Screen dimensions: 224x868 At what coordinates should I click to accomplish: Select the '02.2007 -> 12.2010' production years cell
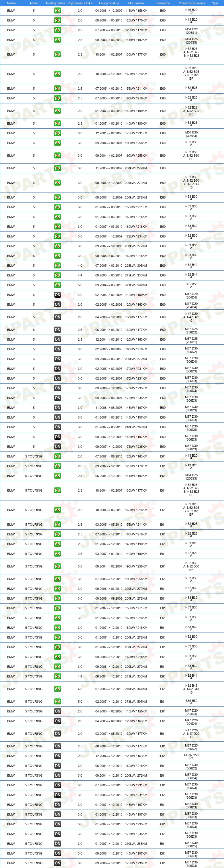(x=109, y=702)
